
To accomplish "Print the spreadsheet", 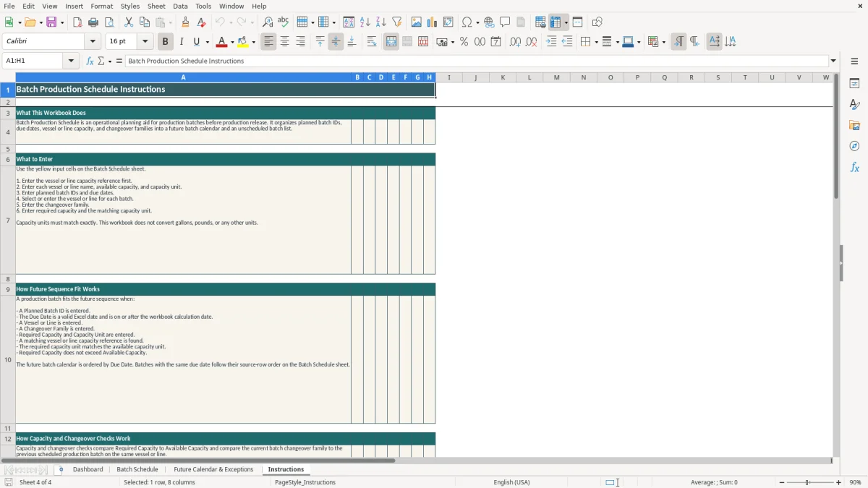I will pos(93,22).
